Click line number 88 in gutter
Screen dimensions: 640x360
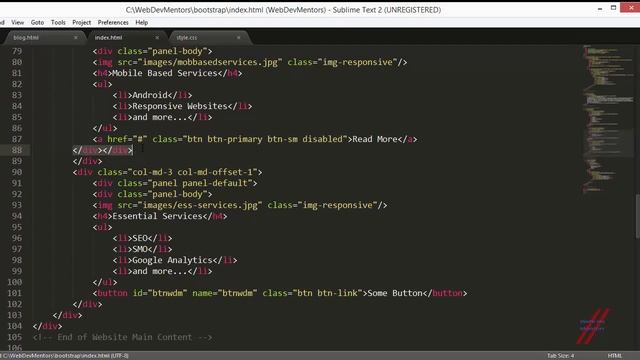[17, 150]
